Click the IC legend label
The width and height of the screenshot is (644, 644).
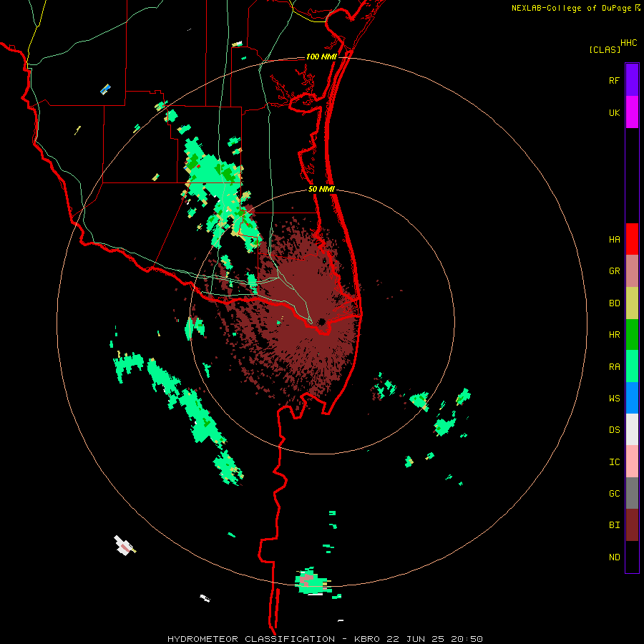(x=614, y=462)
